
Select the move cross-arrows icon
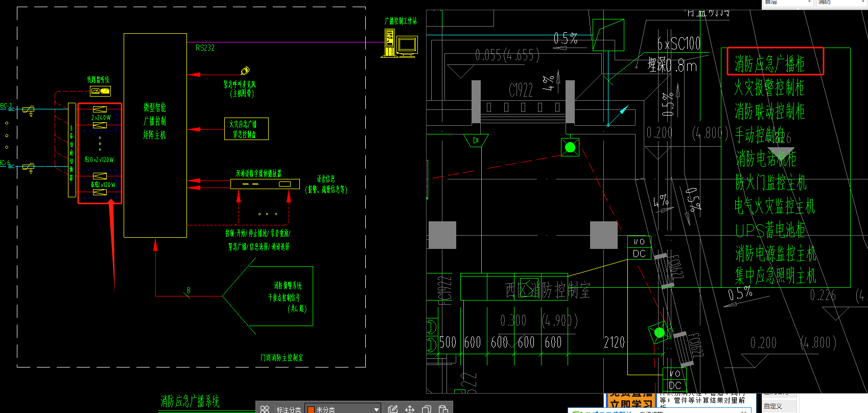(x=410, y=409)
